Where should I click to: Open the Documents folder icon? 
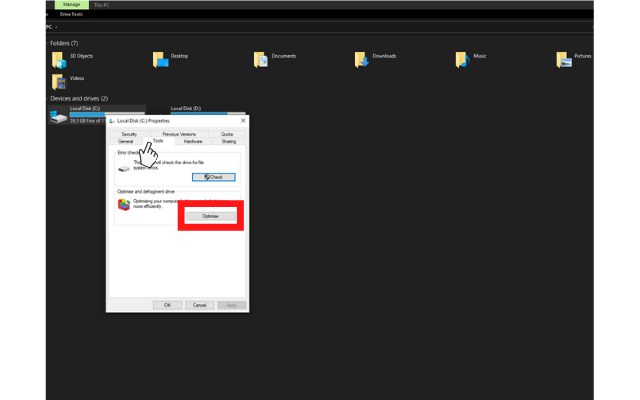(261, 60)
